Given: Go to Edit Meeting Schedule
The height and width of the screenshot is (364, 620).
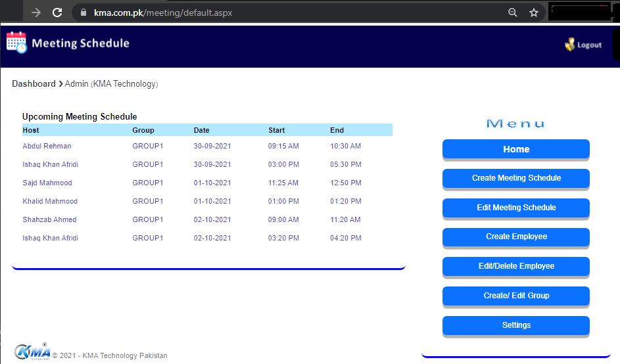Looking at the screenshot, I should click(x=515, y=208).
